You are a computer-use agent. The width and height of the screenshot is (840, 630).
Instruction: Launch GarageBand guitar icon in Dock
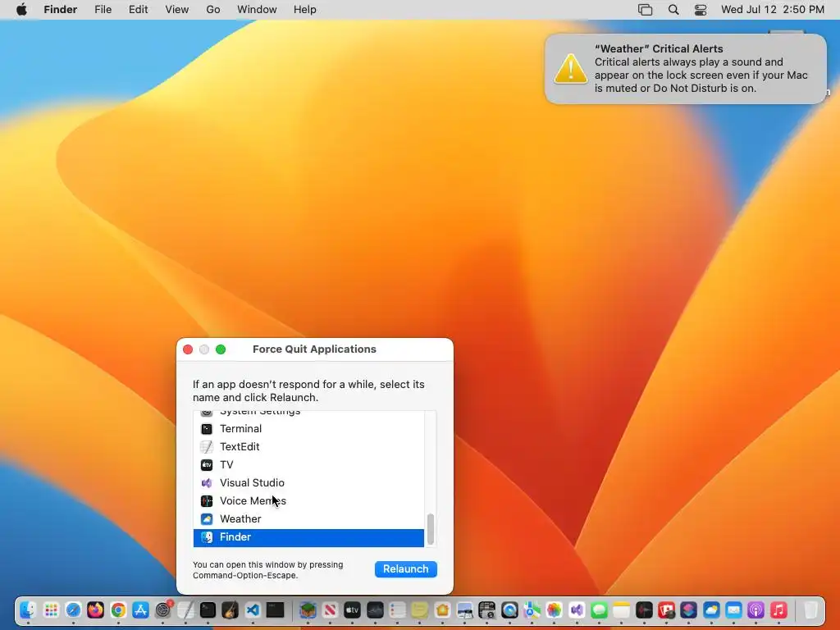231,609
